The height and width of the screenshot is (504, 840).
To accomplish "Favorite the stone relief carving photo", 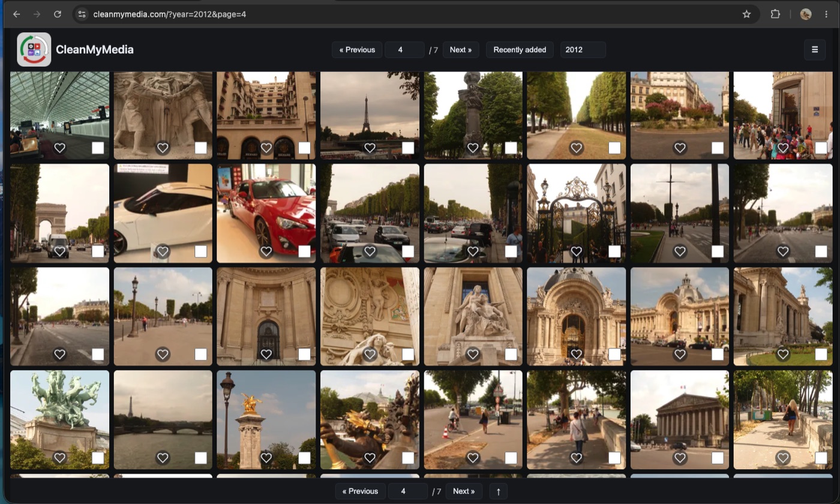I will coord(163,148).
